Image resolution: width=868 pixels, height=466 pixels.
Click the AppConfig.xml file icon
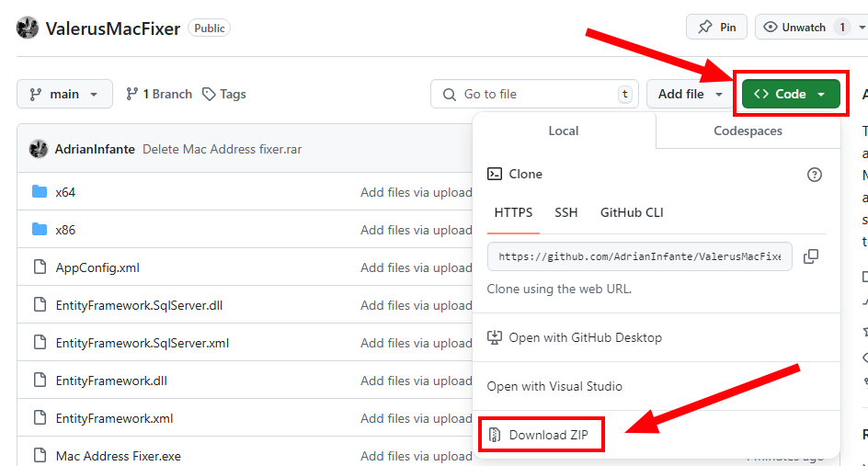[x=40, y=267]
